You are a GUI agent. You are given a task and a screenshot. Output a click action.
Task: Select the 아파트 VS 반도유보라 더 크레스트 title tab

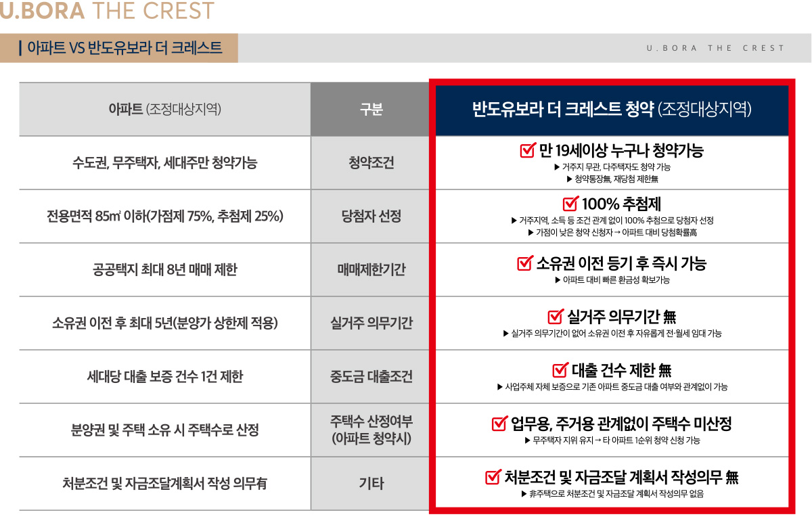pyautogui.click(x=119, y=48)
